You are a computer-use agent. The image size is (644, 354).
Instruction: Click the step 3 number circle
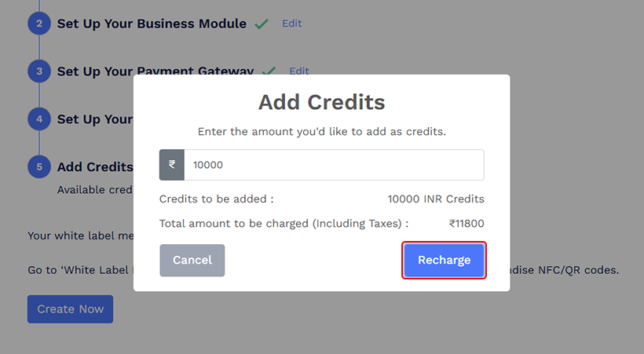click(39, 71)
